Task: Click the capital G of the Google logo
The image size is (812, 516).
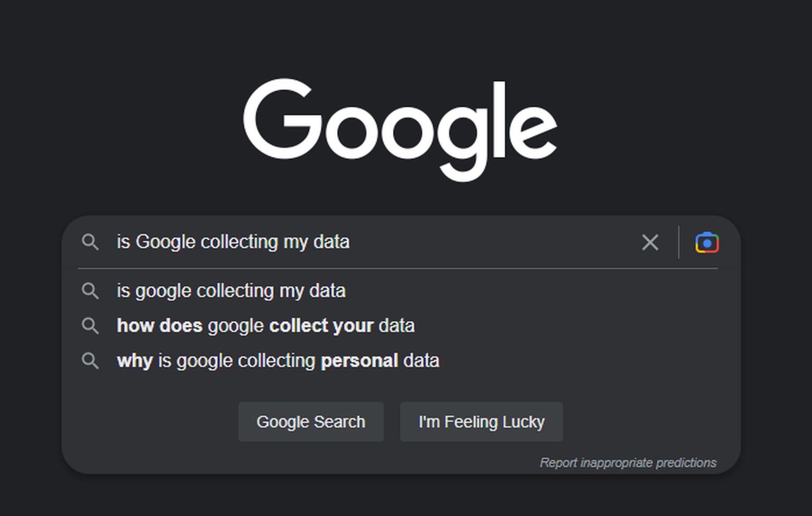Action: point(283,119)
